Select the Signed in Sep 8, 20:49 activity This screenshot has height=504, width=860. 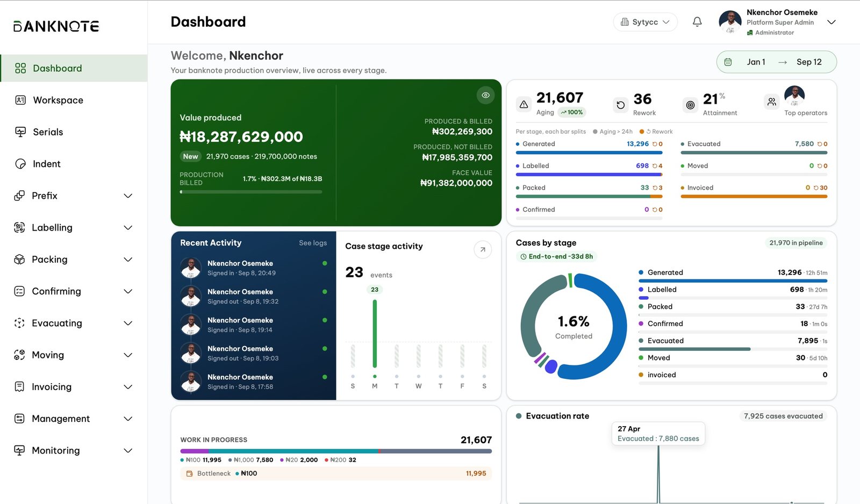(x=254, y=268)
